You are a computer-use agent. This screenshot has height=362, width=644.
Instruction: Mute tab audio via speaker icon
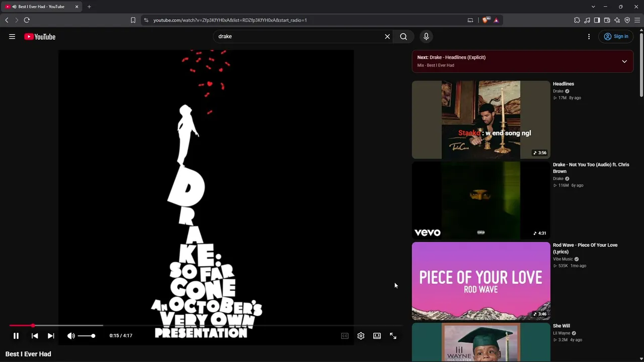(x=14, y=7)
